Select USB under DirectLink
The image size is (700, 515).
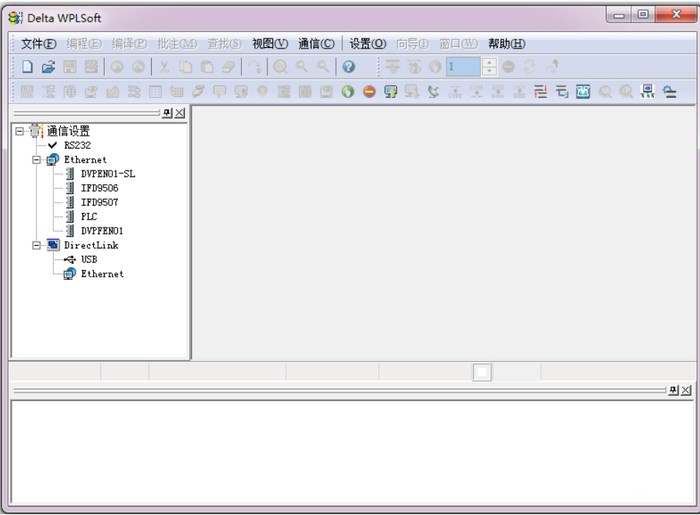click(89, 259)
